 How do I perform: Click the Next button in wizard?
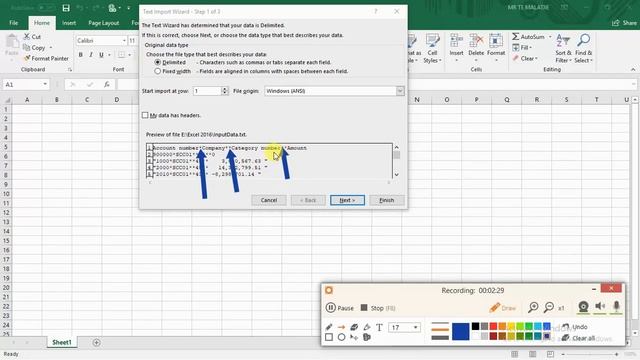347,200
